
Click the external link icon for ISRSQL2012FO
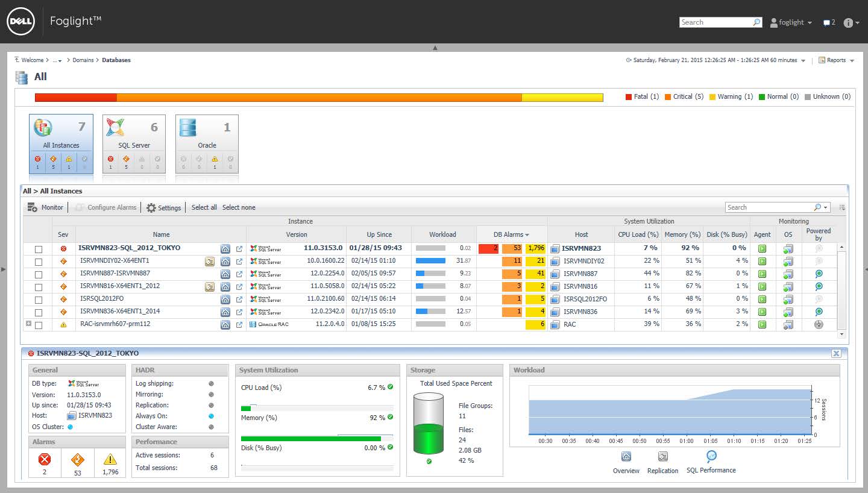(239, 300)
